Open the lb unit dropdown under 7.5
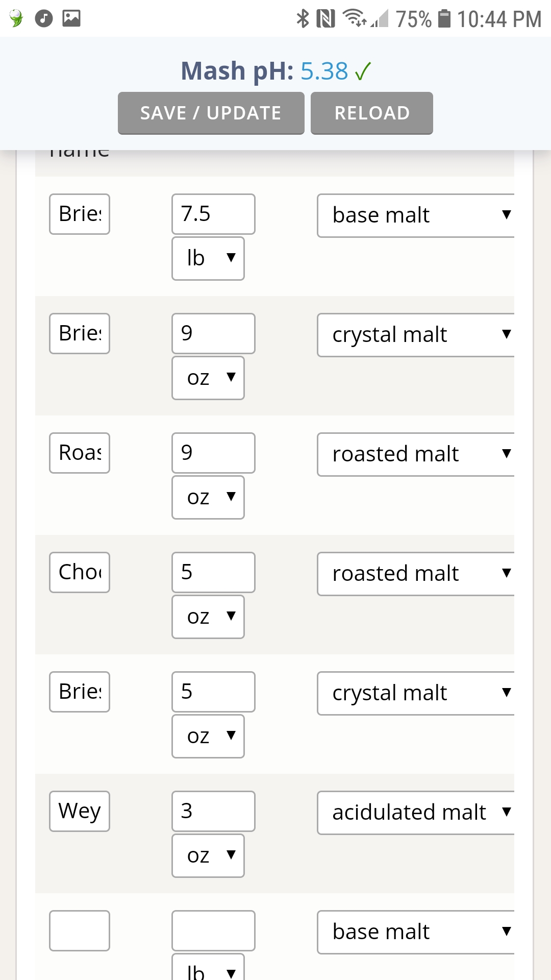This screenshot has width=551, height=980. tap(208, 258)
